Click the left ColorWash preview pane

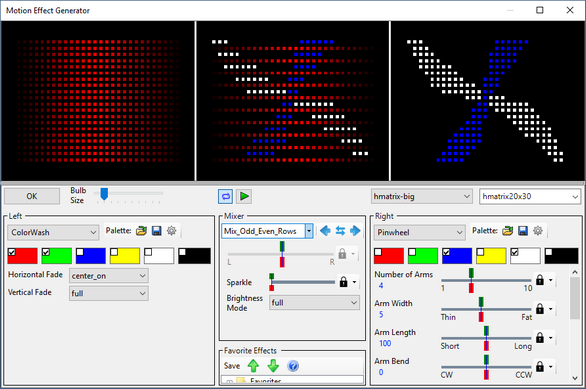point(98,101)
